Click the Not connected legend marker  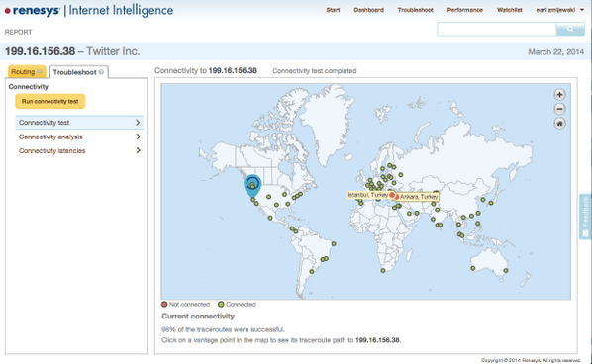click(x=164, y=304)
